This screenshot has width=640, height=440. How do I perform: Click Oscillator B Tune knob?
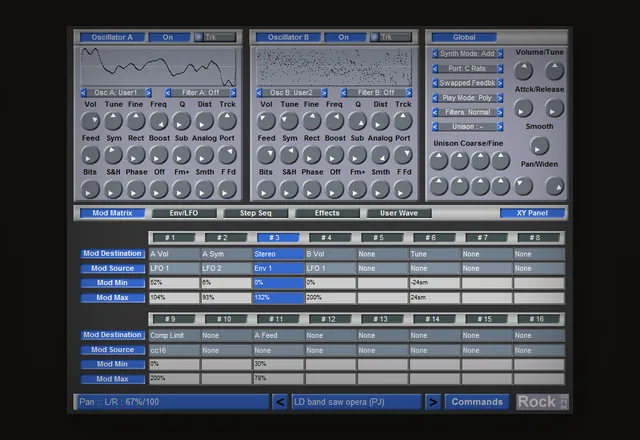[289, 121]
